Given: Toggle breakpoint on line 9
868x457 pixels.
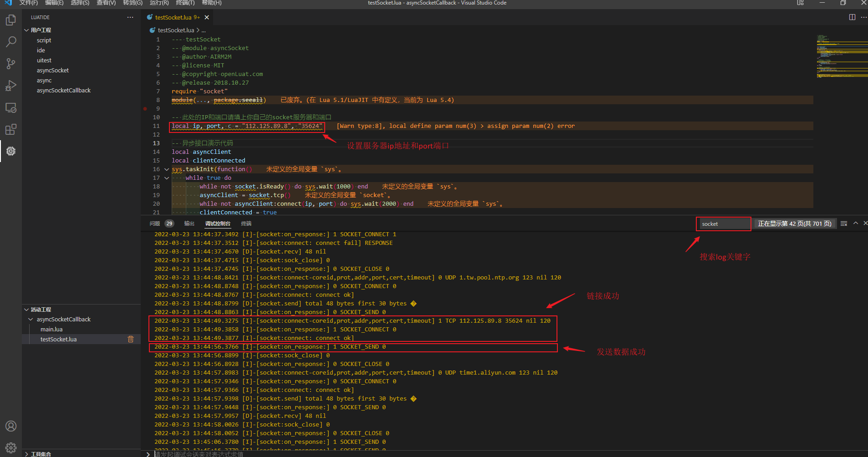Looking at the screenshot, I should (x=145, y=109).
